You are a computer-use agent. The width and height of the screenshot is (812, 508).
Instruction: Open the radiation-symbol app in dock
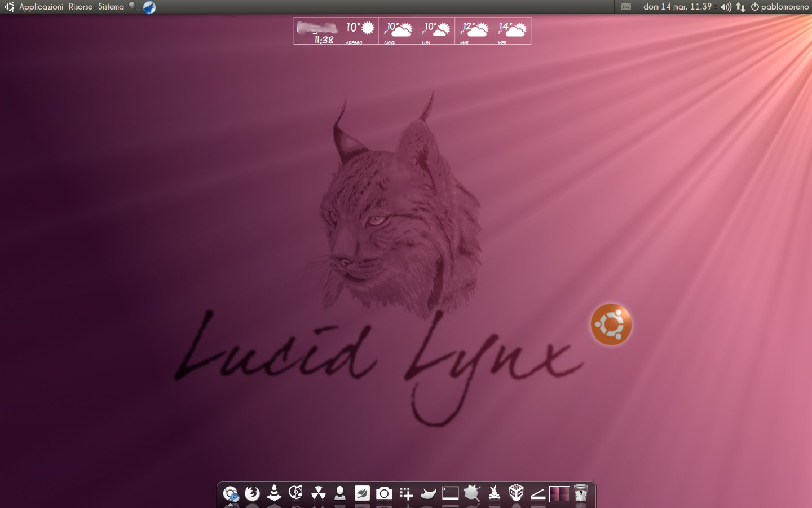[x=318, y=493]
